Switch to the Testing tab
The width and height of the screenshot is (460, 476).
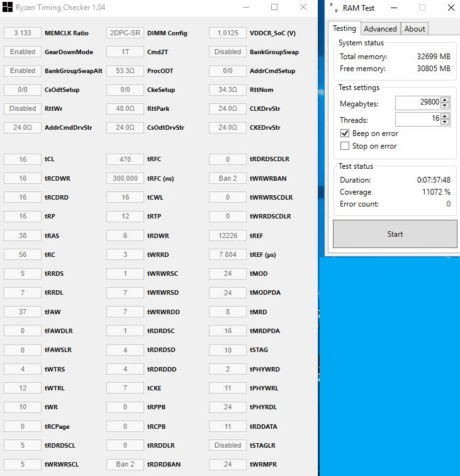344,28
